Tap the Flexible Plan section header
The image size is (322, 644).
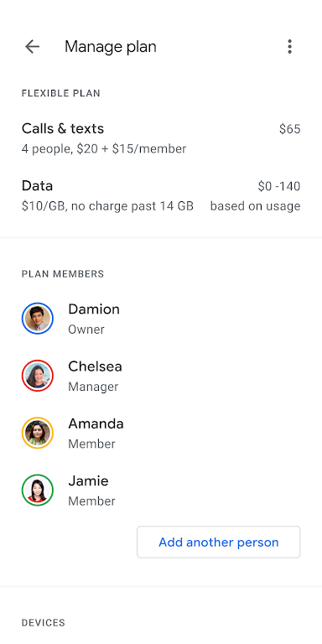tap(60, 93)
